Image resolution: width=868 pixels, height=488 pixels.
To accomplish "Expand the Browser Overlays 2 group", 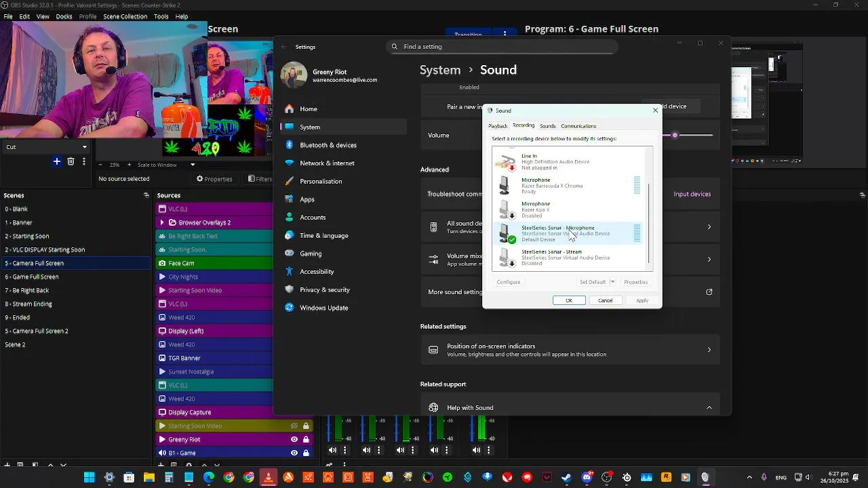I will coord(161,222).
